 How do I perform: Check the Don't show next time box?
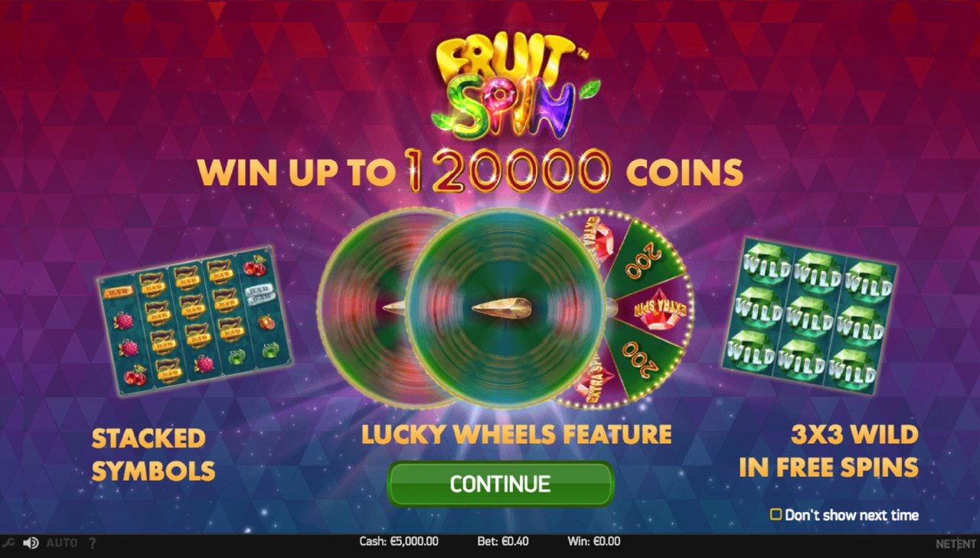click(x=776, y=514)
